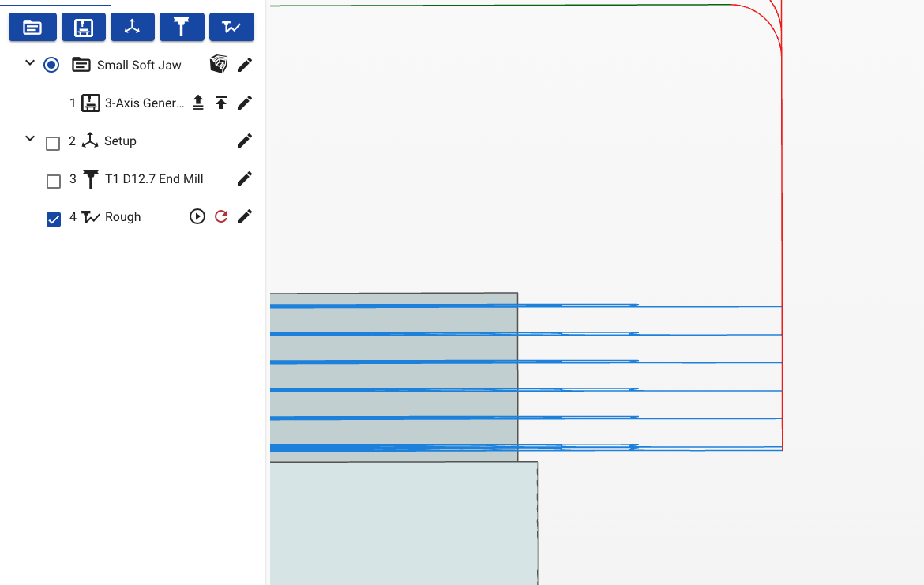Select the Small Soft Jaw radio button
The image size is (924, 585).
coord(51,65)
